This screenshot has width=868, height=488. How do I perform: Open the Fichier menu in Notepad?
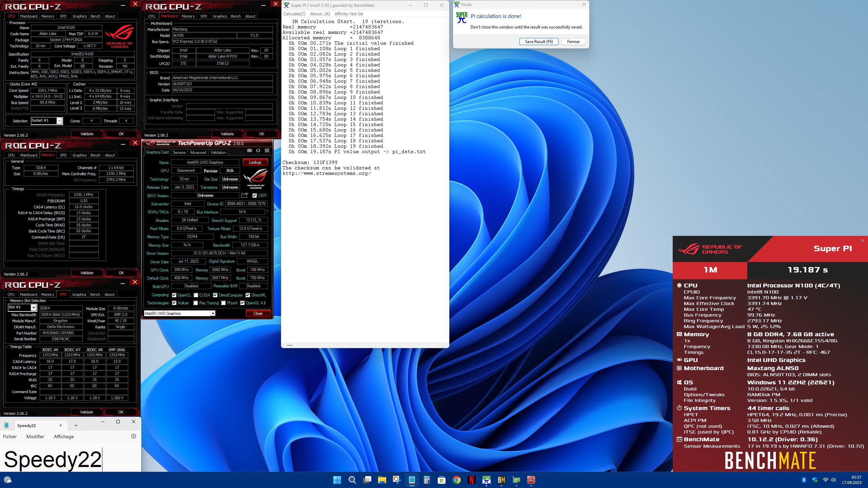(x=10, y=436)
